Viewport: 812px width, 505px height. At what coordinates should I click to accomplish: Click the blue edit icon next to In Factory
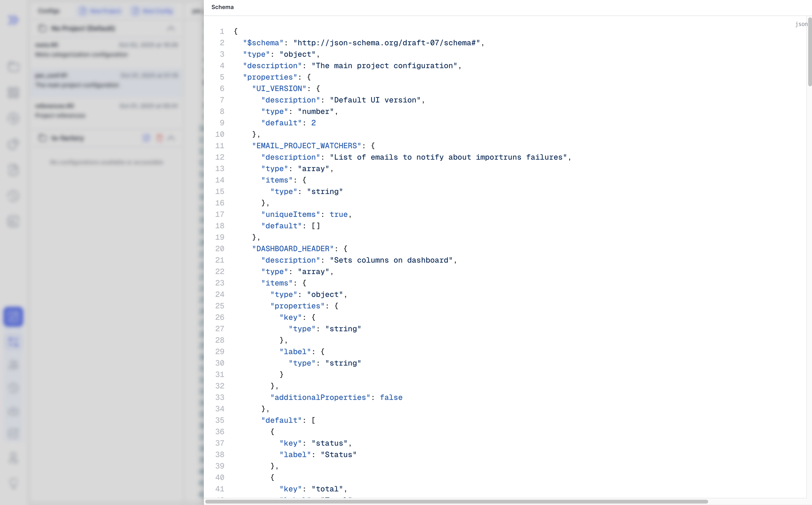(x=146, y=138)
